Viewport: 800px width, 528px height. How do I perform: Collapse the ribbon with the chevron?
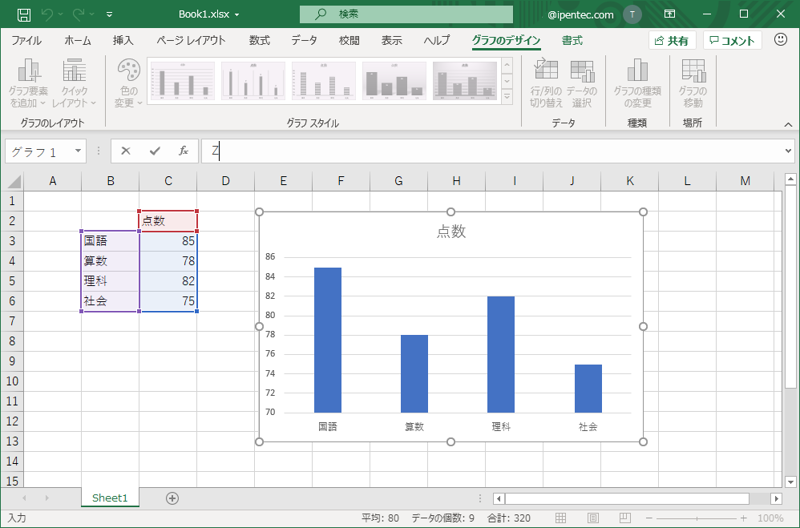[x=788, y=124]
